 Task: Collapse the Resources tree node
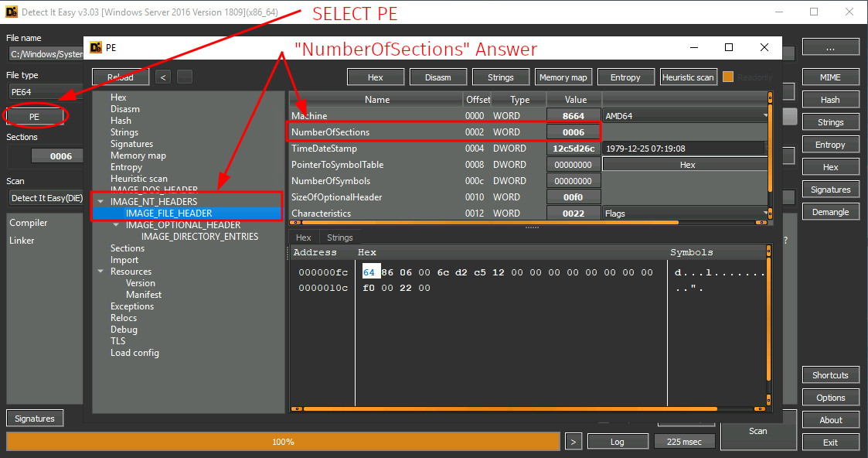(100, 272)
